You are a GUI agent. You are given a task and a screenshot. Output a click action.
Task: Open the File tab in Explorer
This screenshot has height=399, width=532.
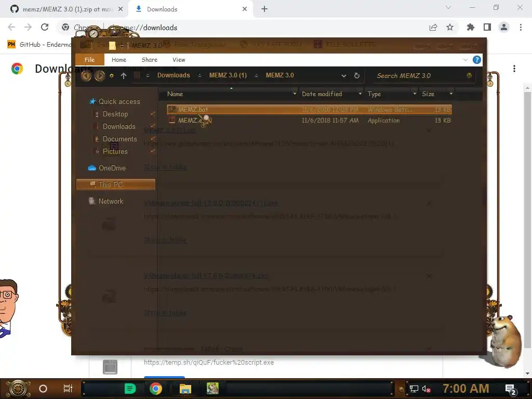pos(89,60)
